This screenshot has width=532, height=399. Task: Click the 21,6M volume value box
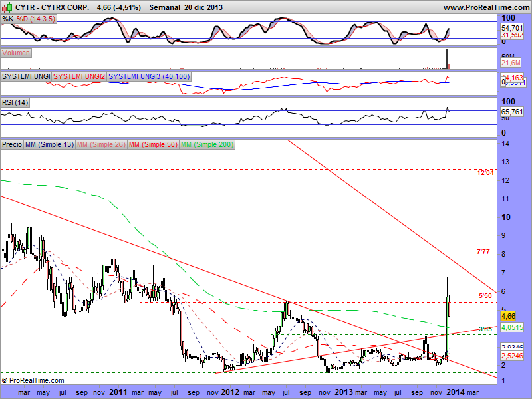point(511,63)
